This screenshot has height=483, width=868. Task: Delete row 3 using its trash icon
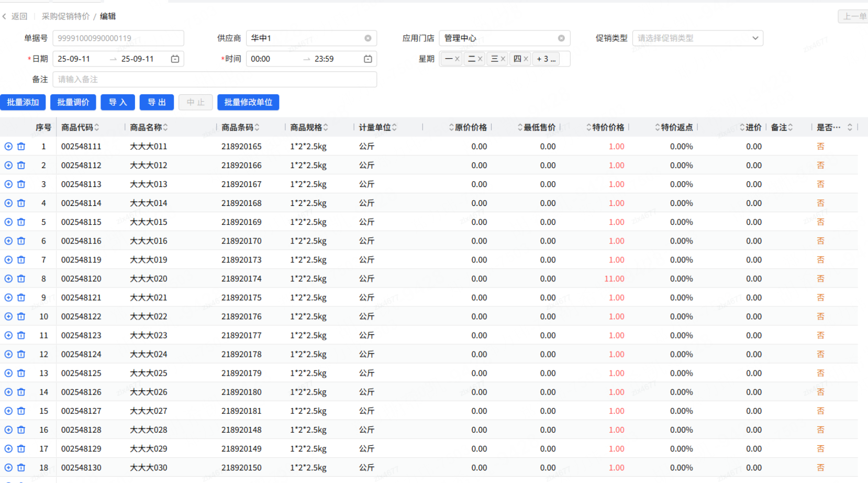(21, 184)
